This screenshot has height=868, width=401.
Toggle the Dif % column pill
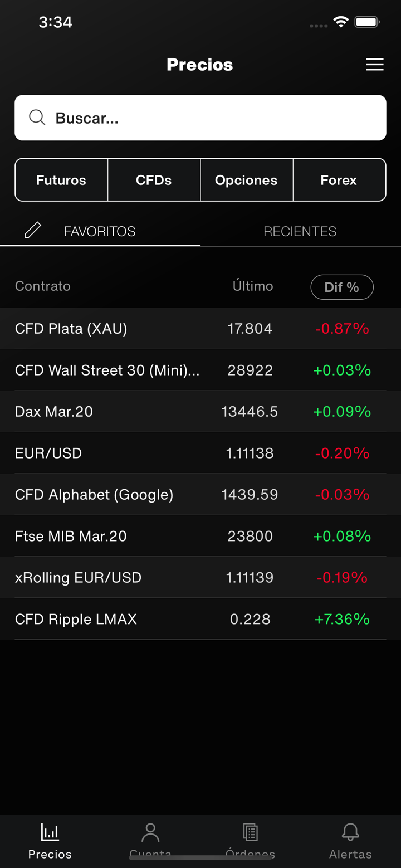coord(341,287)
